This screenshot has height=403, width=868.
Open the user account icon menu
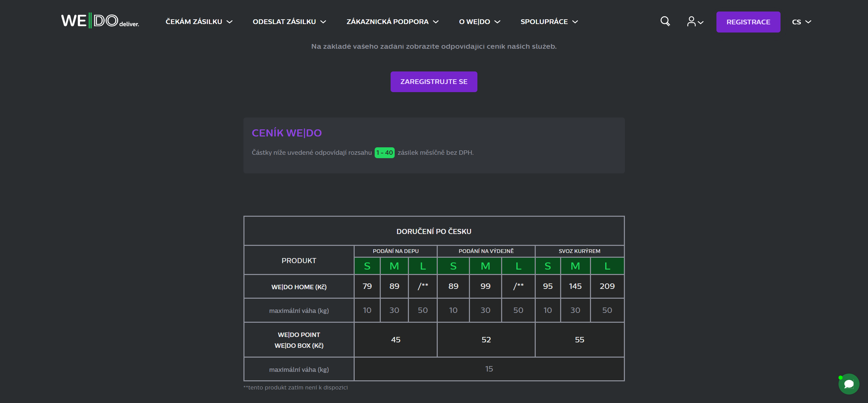(x=695, y=22)
